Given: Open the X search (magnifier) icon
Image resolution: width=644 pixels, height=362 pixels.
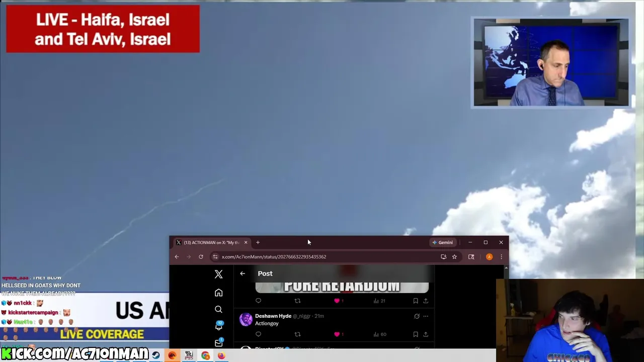Looking at the screenshot, I should [x=218, y=309].
